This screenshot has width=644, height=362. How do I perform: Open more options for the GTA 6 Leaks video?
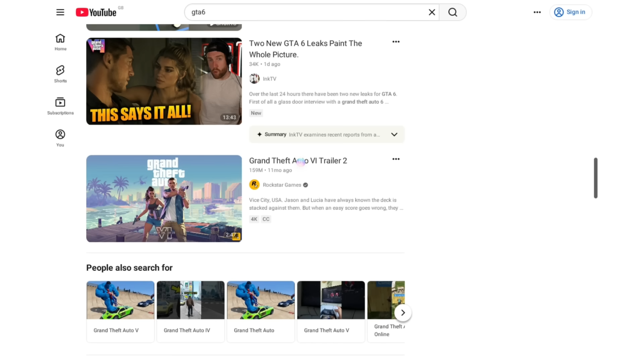[x=396, y=42]
